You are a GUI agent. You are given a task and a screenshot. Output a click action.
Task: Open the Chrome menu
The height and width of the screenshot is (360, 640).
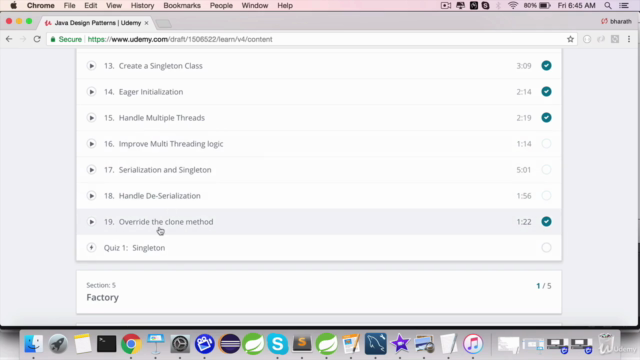tap(40, 6)
